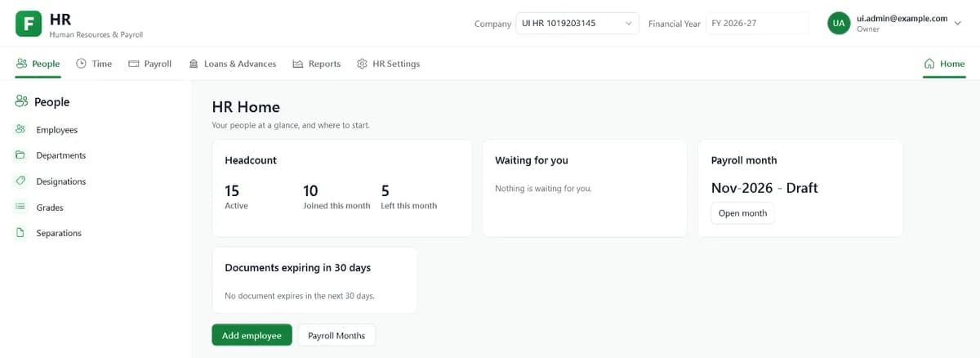Click the Designations tag icon
Screen dimensions: 980x358
pos(20,181)
